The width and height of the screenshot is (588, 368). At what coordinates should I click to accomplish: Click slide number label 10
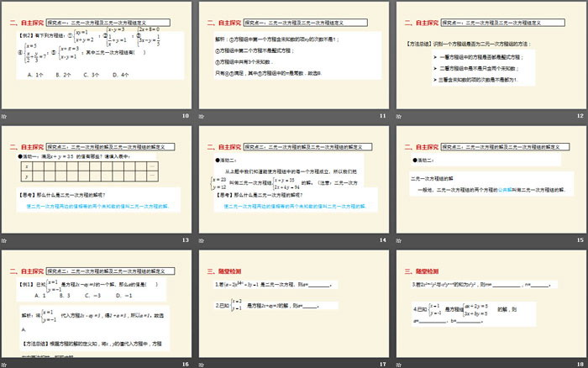coord(186,116)
